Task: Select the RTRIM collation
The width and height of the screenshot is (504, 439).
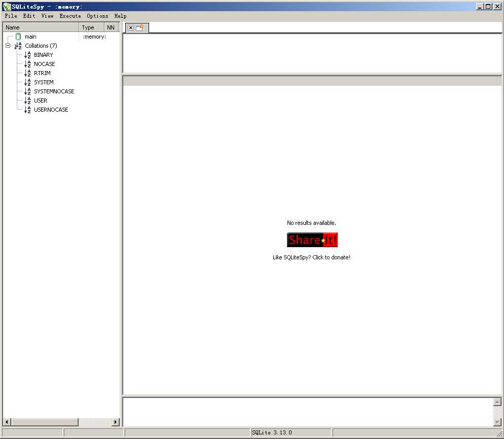Action: pos(42,73)
